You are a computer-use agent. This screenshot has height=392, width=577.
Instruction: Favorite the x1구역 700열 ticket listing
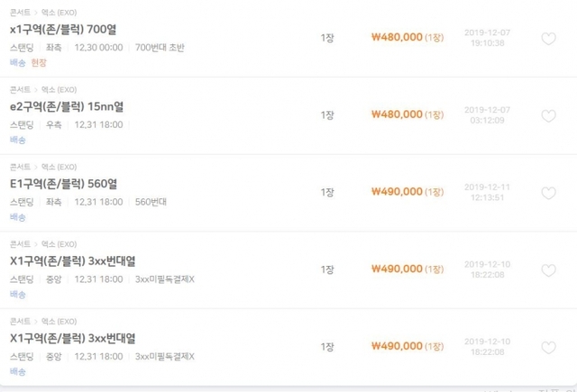tap(548, 39)
